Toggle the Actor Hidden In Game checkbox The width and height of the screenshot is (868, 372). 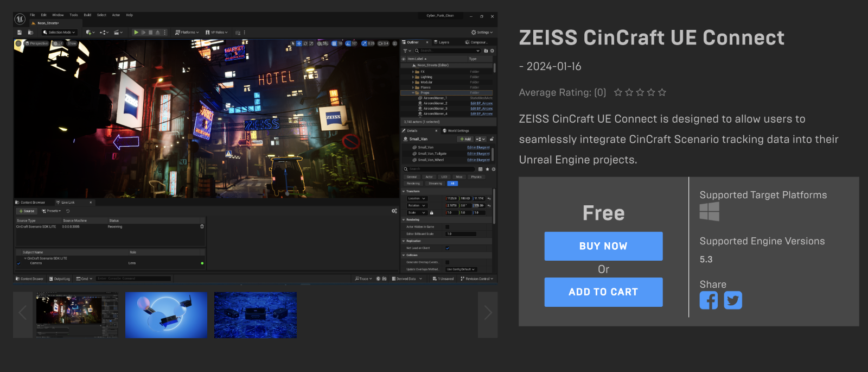pyautogui.click(x=448, y=227)
